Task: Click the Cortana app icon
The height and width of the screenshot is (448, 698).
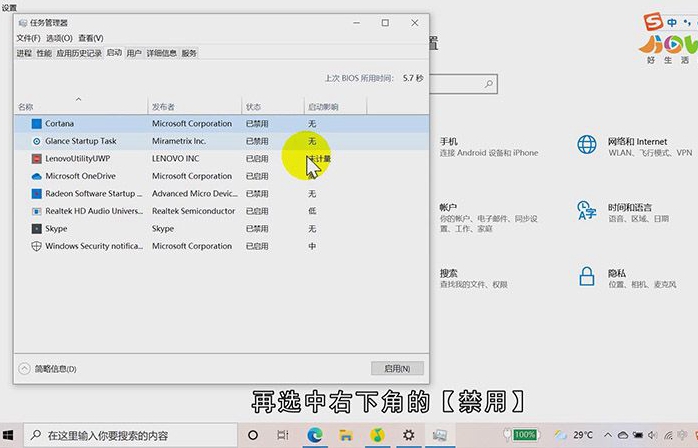Action: click(x=37, y=124)
